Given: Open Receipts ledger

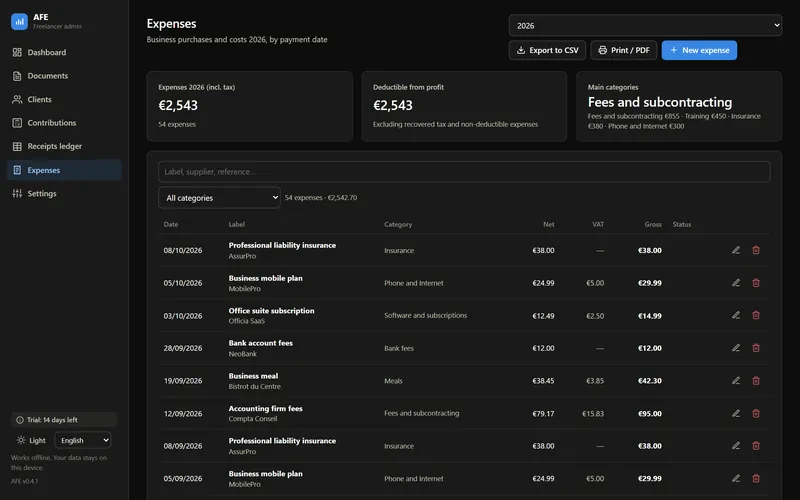Looking at the screenshot, I should click(x=64, y=146).
